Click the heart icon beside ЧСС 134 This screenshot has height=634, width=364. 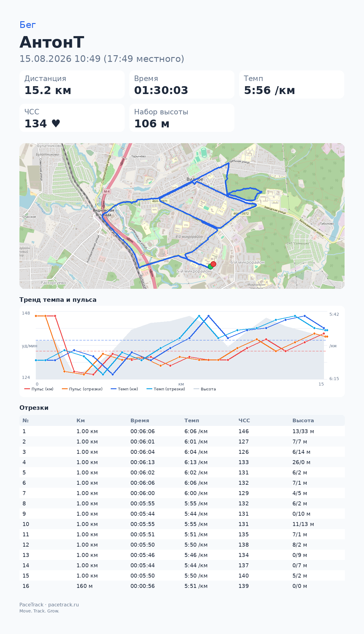click(56, 123)
